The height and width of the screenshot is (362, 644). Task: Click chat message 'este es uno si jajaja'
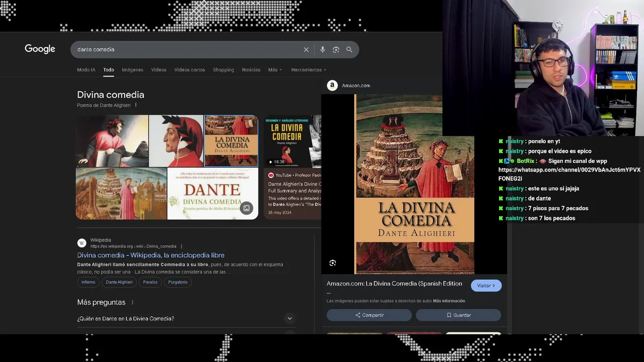pyautogui.click(x=554, y=189)
